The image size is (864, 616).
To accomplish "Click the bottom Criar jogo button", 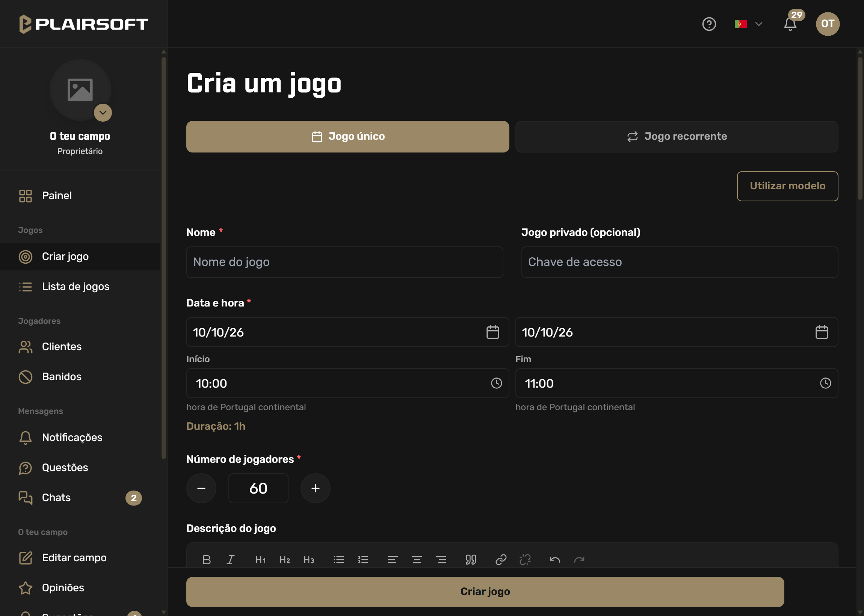I will (x=485, y=592).
